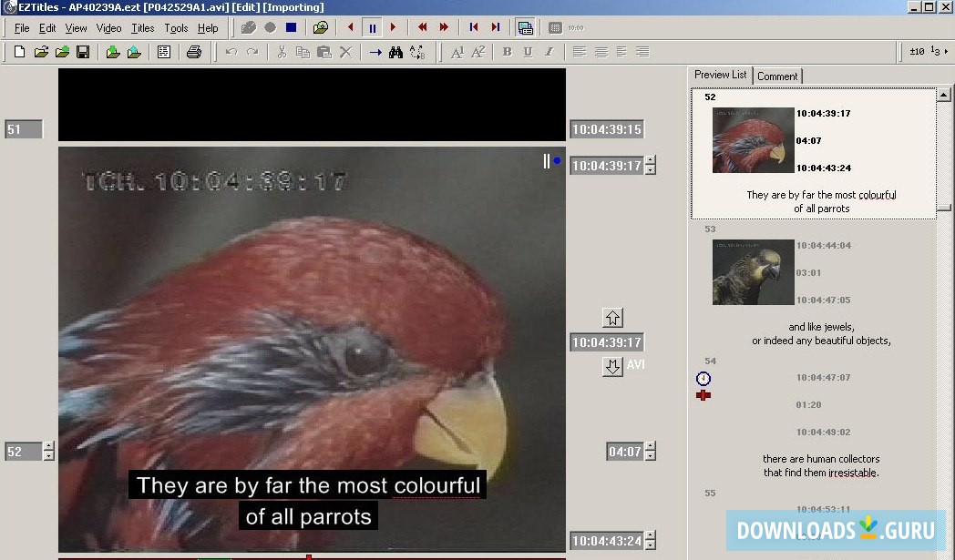Increase subtitle number 52 with stepper

point(49,446)
